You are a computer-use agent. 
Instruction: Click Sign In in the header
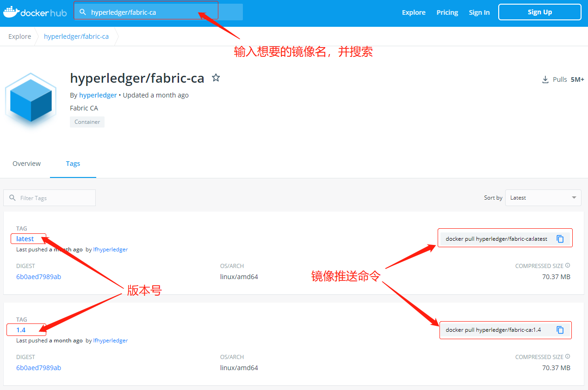479,12
